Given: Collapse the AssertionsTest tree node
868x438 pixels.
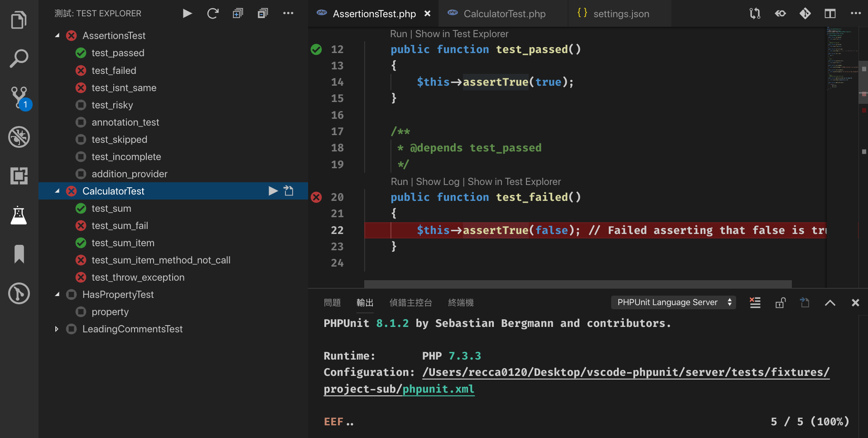Looking at the screenshot, I should 58,35.
